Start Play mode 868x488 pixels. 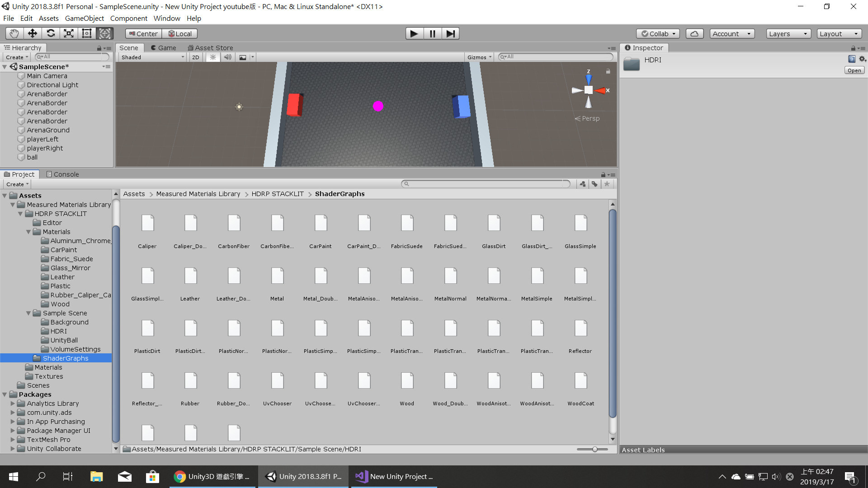tap(414, 33)
